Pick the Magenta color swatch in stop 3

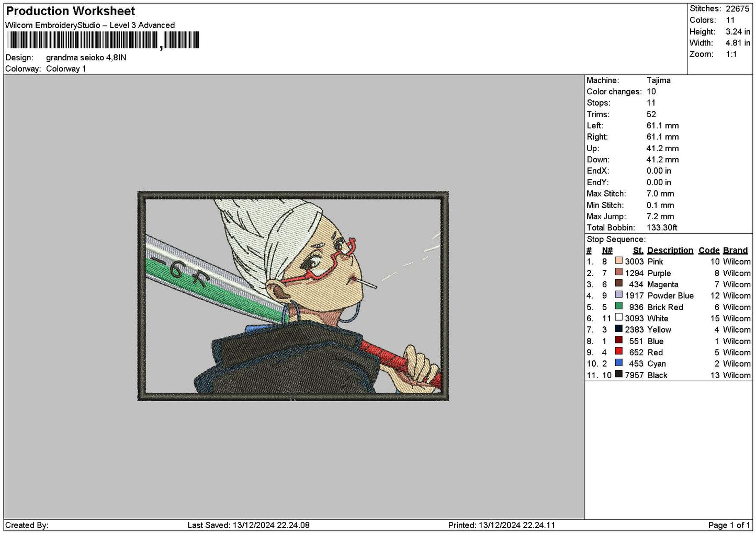(619, 284)
